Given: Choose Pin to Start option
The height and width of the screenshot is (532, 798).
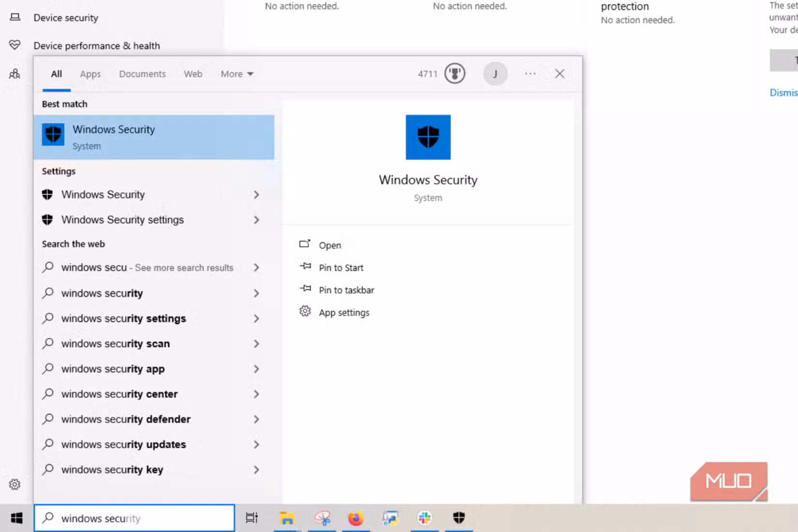Looking at the screenshot, I should point(341,267).
